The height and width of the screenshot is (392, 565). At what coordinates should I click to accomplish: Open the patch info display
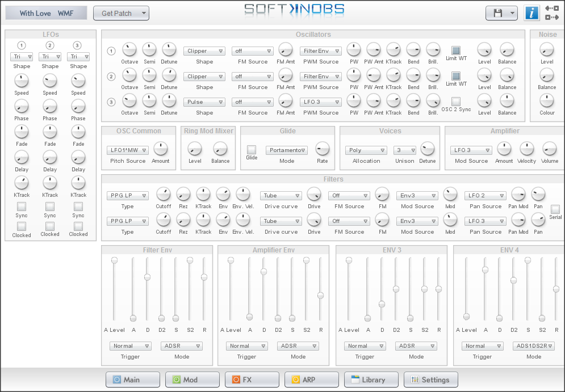pyautogui.click(x=532, y=12)
